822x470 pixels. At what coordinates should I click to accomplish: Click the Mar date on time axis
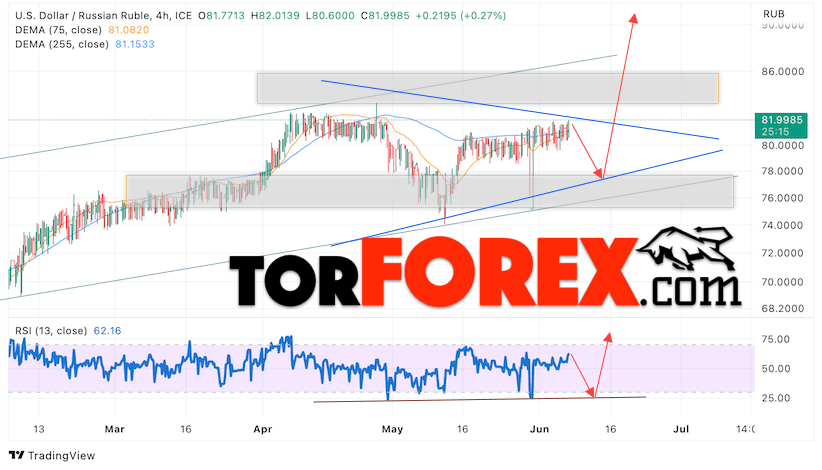(x=114, y=429)
